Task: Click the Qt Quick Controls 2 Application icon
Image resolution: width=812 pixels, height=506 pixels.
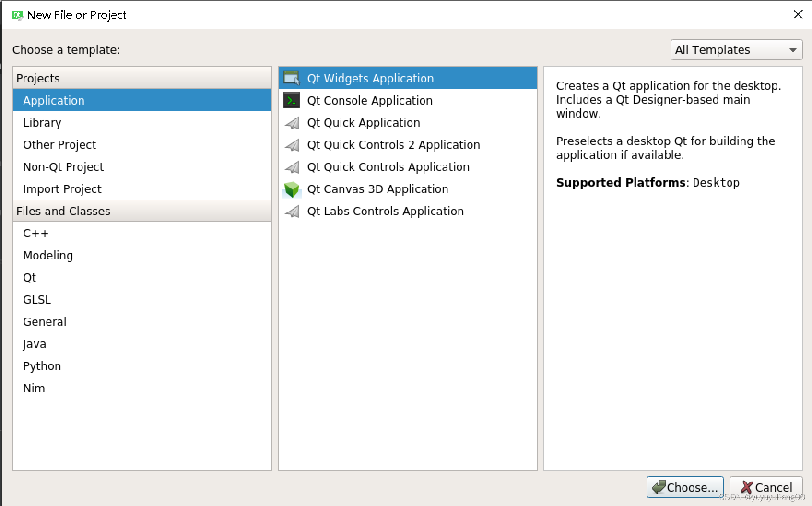Action: pos(291,144)
